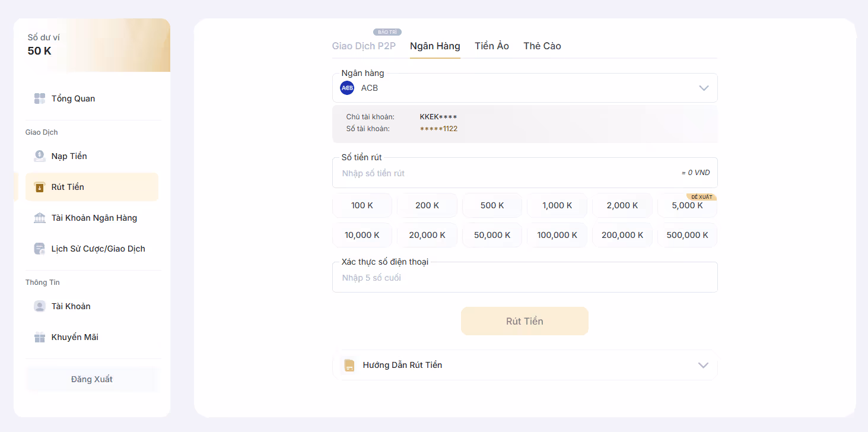
Task: Open Tổng Quan in sidebar
Action: [x=92, y=99]
